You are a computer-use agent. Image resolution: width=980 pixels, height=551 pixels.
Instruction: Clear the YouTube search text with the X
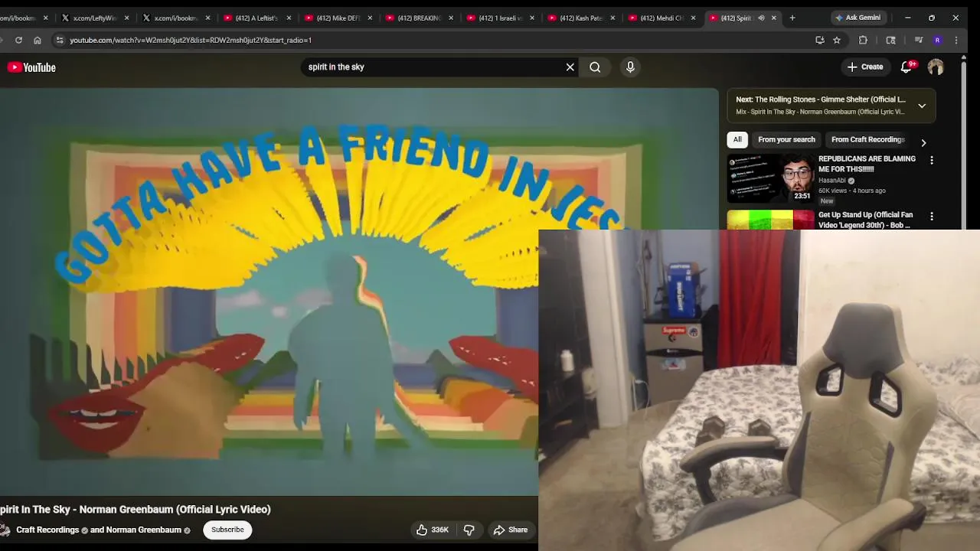click(x=570, y=67)
